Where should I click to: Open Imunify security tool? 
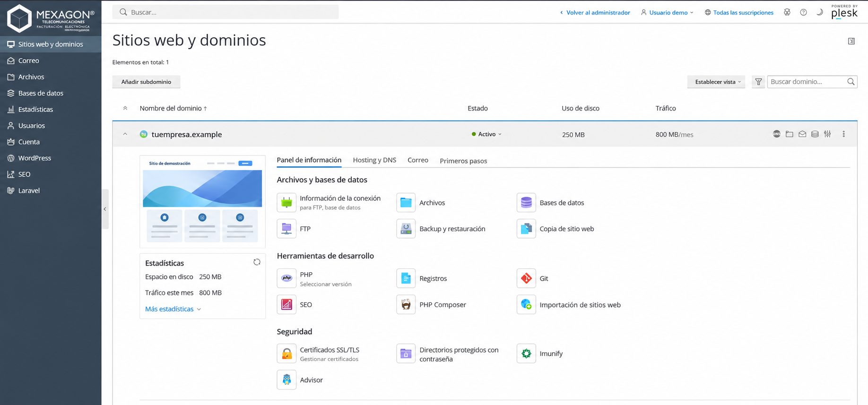[x=540, y=353]
